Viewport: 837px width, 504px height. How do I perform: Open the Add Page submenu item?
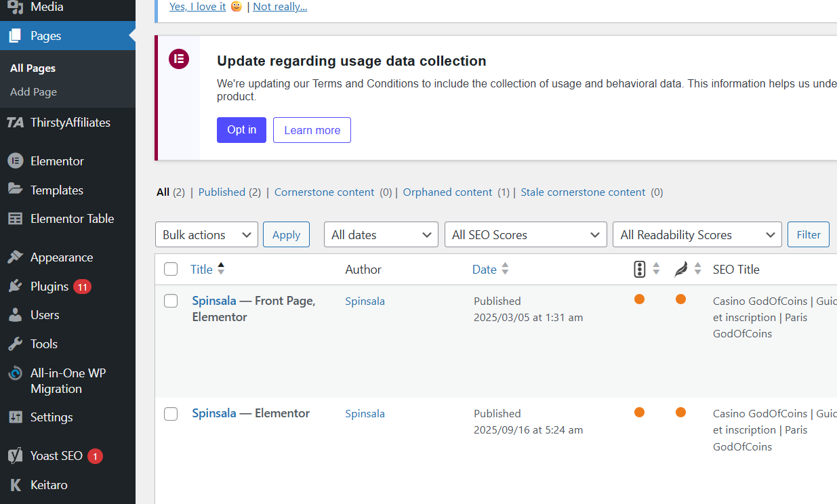coord(33,92)
